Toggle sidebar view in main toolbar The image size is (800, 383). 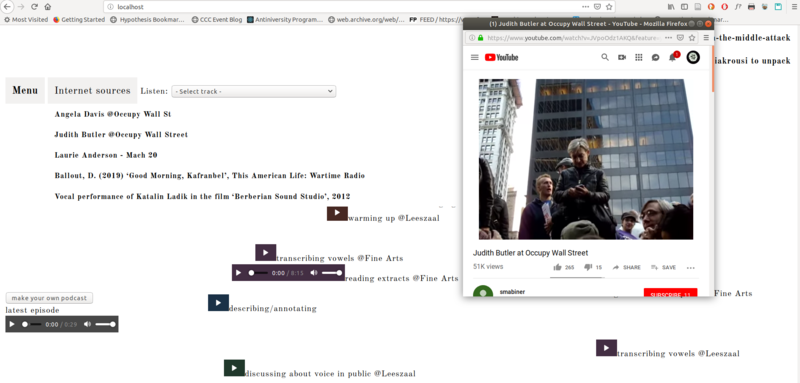[684, 7]
